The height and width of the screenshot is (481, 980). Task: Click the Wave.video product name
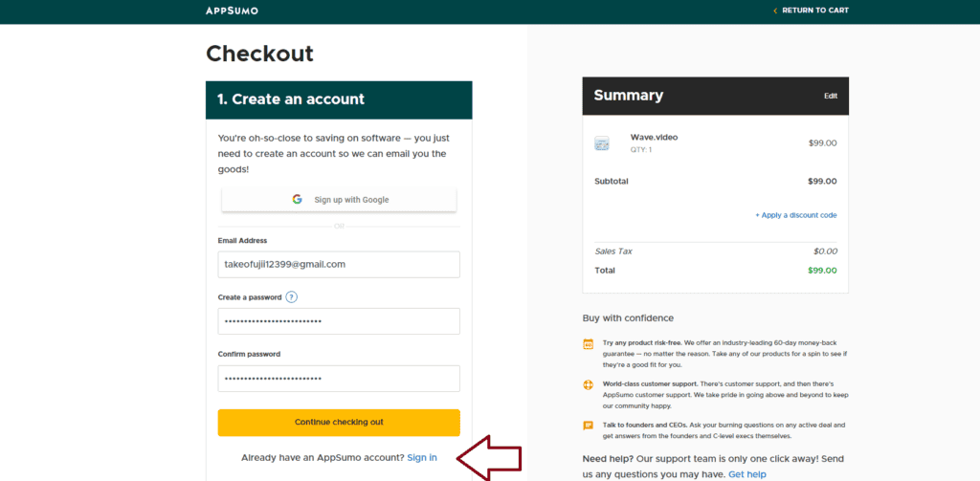(654, 138)
